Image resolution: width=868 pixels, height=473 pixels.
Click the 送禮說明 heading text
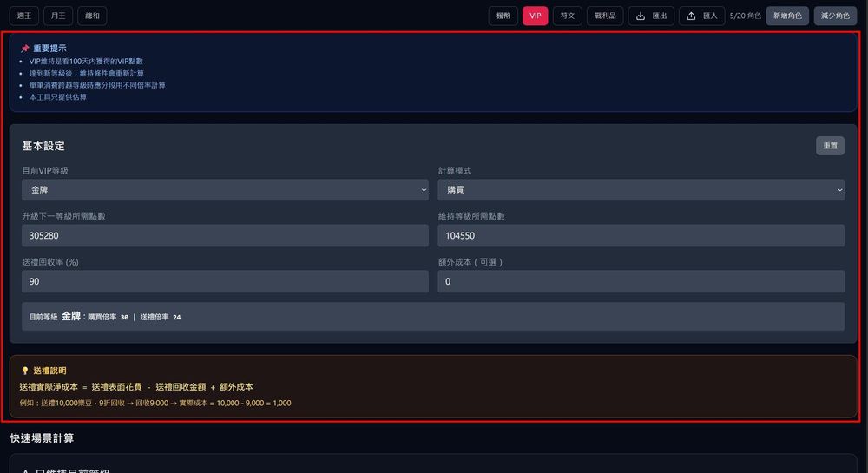(49, 371)
